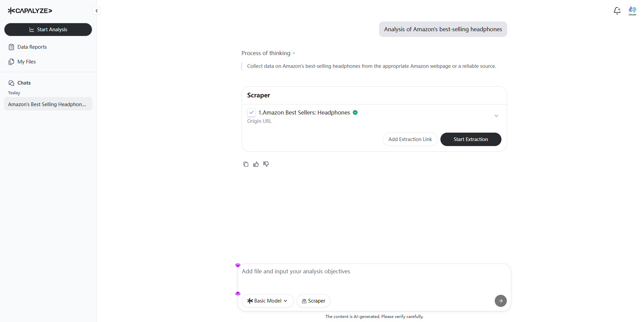
Task: Click the AI-generated content disclaimer text
Action: (x=374, y=316)
